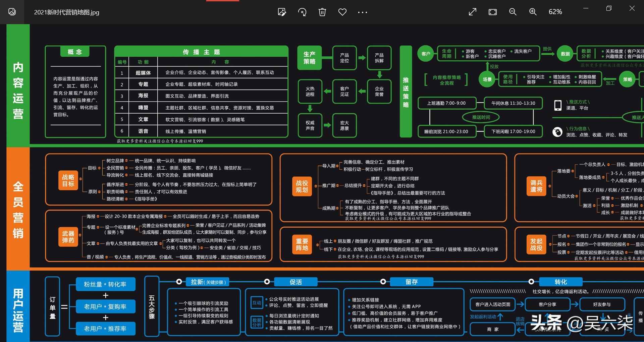The width and height of the screenshot is (644, 342).
Task: Click the 好友参与 box
Action: [602, 304]
